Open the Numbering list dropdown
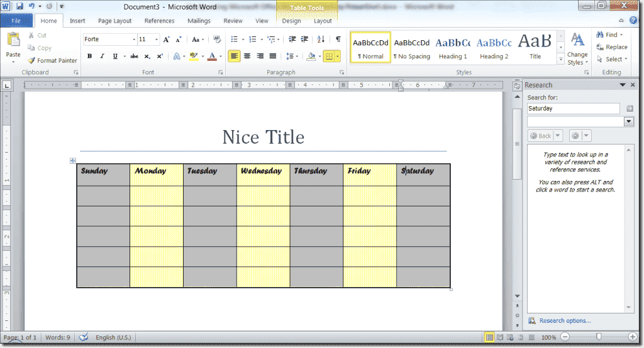 coord(262,40)
